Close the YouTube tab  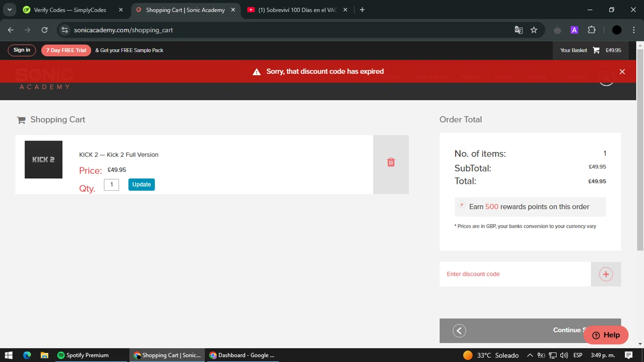(345, 10)
